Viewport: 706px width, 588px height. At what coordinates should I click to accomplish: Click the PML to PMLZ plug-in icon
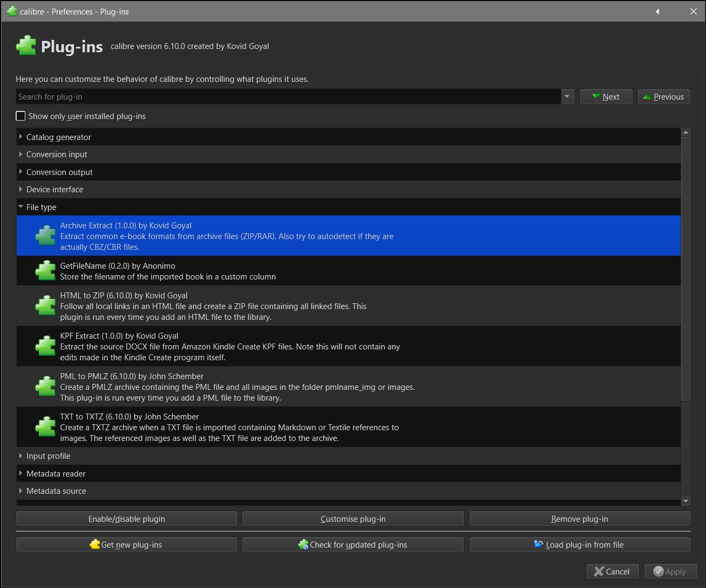point(45,387)
